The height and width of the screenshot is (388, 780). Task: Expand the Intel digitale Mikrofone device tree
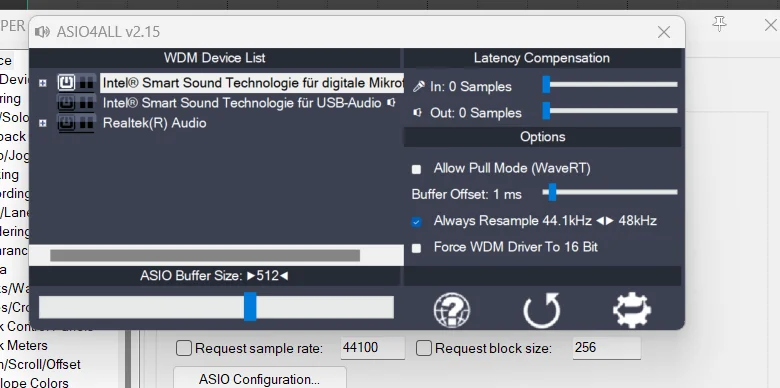click(43, 83)
